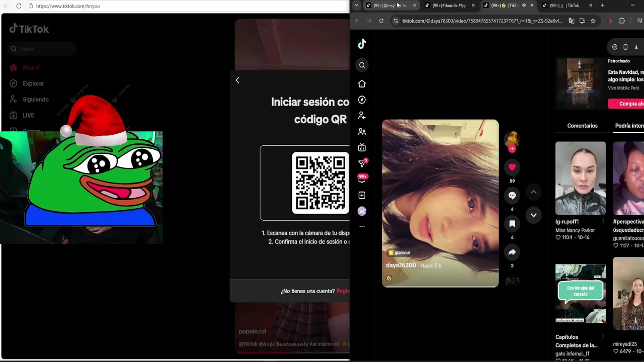The width and height of the screenshot is (644, 362).
Task: Open a new tab in Chrome
Action: 603,6
